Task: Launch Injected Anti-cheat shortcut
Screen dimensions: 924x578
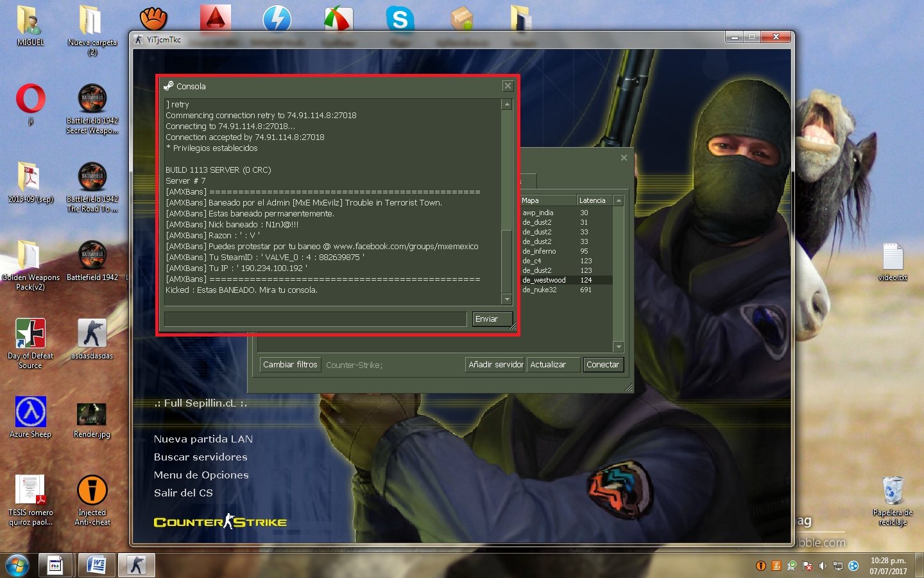Action: pos(92,500)
